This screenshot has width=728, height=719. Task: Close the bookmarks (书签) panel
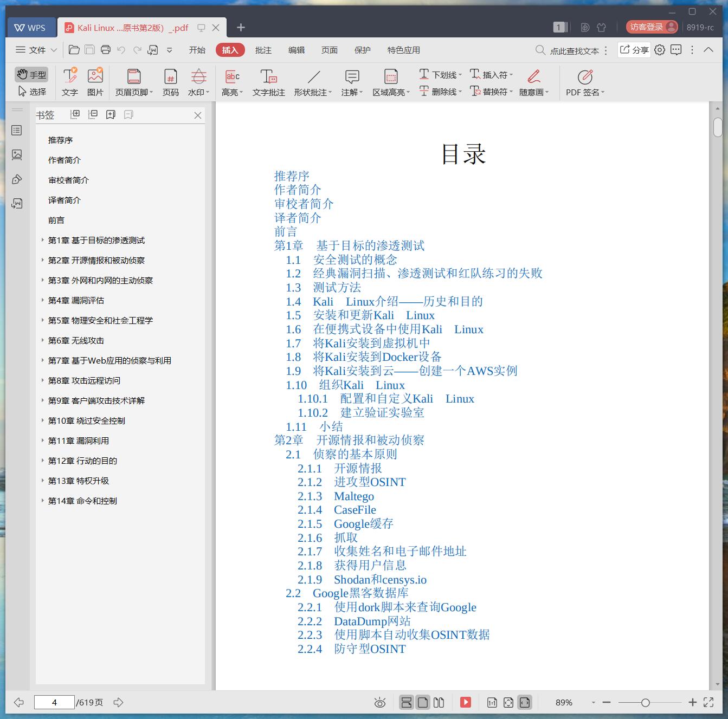198,115
